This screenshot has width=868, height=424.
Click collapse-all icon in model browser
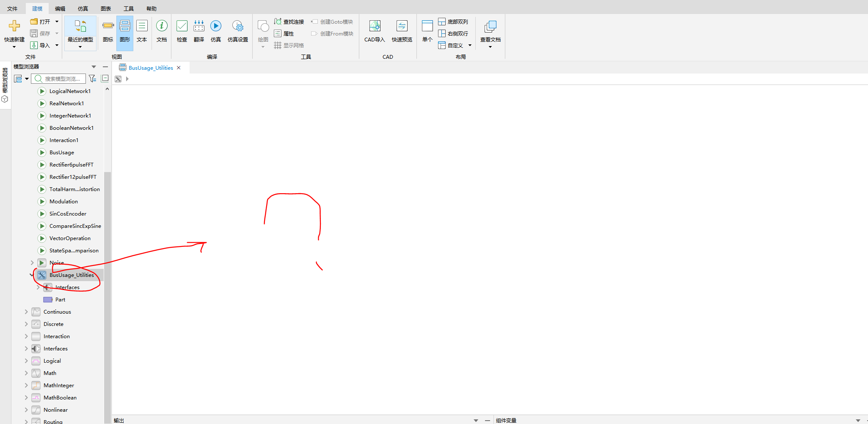point(105,78)
